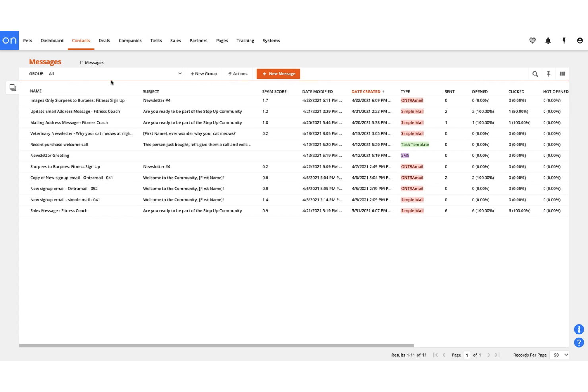The image size is (588, 392).
Task: Open the Newsletter Greeting message
Action: 50,156
